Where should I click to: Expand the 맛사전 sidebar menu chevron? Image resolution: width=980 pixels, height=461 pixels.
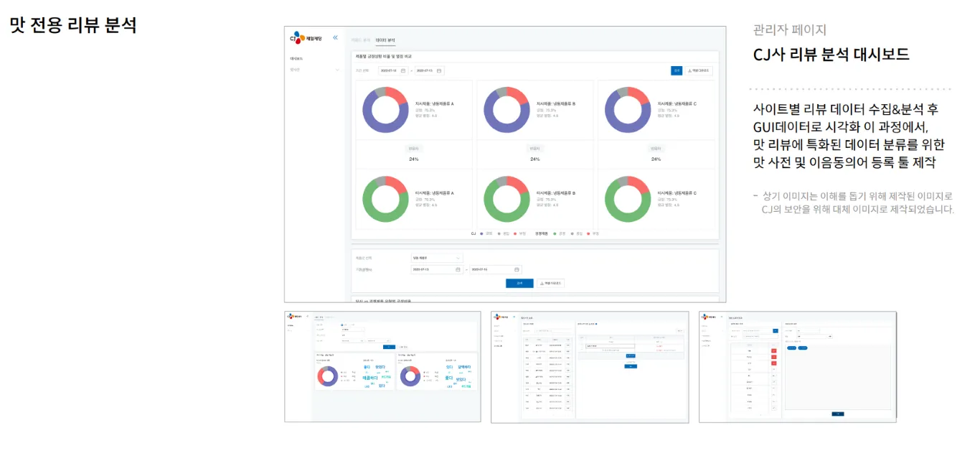point(336,70)
